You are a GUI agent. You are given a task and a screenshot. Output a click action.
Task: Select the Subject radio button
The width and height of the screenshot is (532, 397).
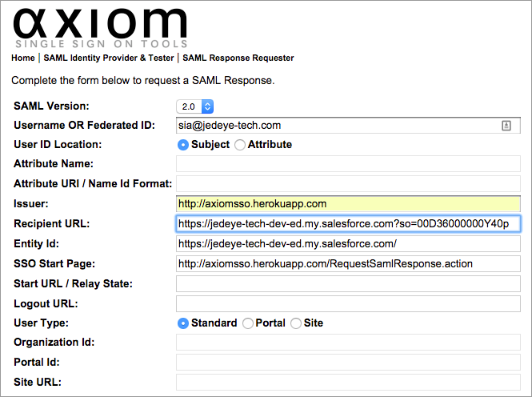183,145
